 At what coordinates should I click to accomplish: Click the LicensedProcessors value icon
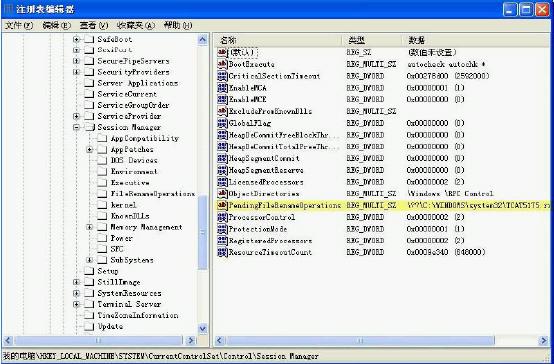pos(222,182)
